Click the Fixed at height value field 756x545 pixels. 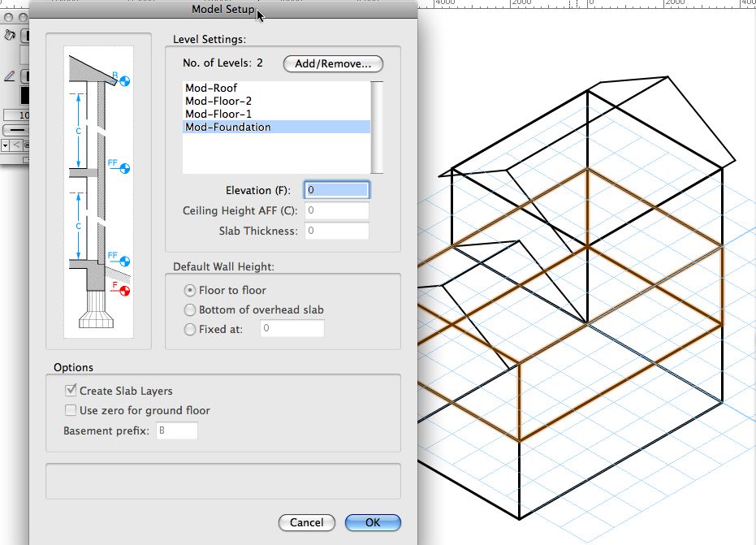click(292, 328)
